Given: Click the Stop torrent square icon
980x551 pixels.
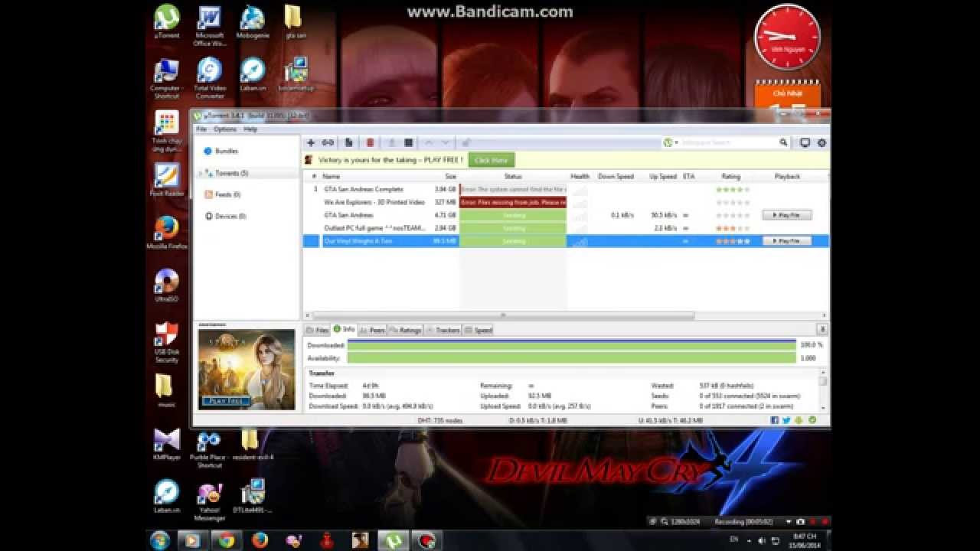Looking at the screenshot, I should point(409,142).
